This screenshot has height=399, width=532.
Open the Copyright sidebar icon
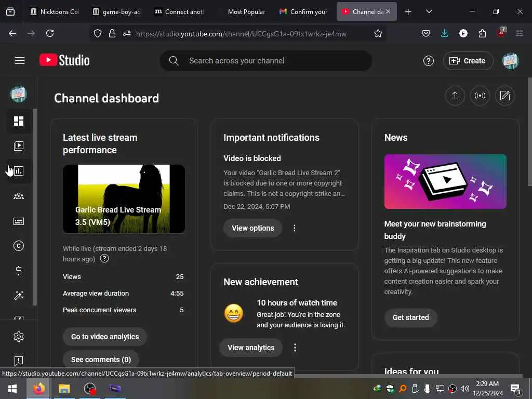coord(19,246)
